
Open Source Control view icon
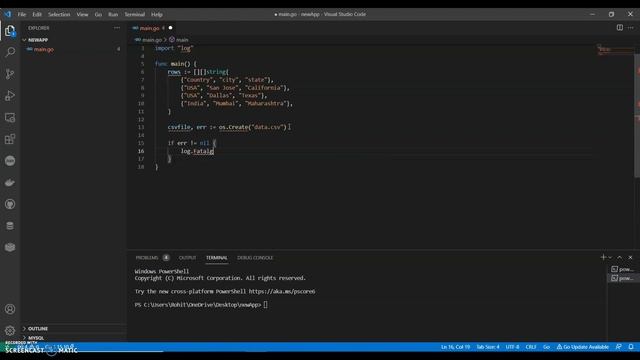point(10,74)
